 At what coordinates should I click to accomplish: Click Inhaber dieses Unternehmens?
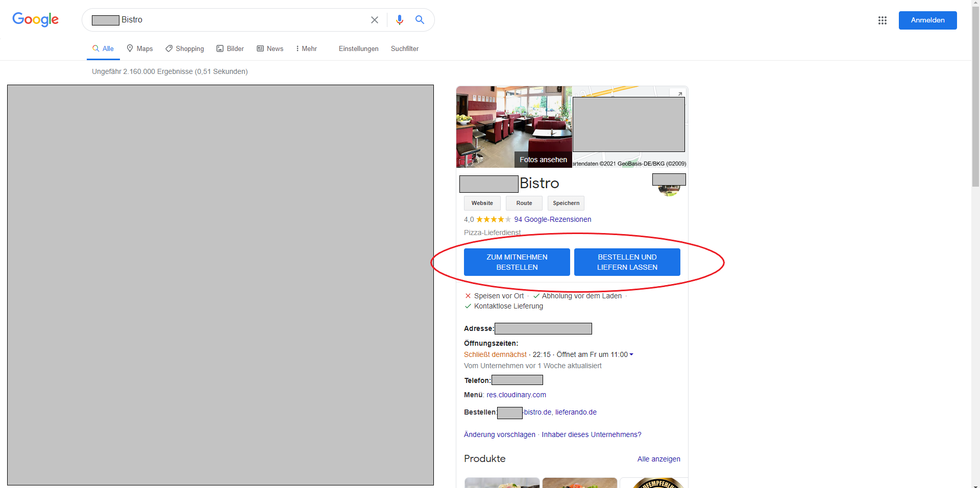(592, 434)
